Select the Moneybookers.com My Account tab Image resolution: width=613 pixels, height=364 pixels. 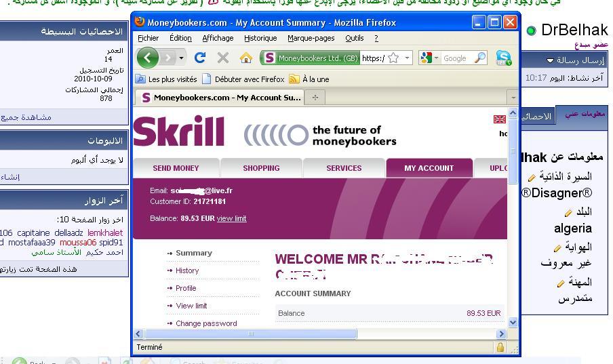(x=220, y=98)
